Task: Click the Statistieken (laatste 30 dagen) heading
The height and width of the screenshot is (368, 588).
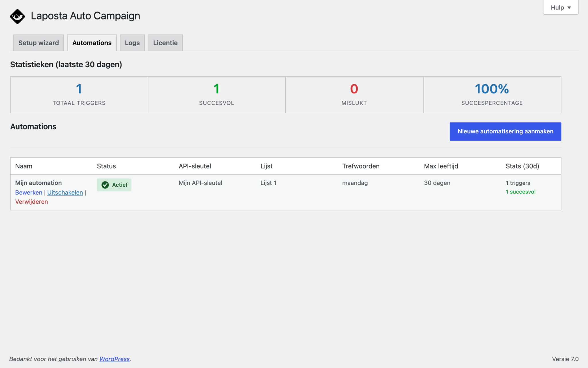Action: click(x=66, y=64)
